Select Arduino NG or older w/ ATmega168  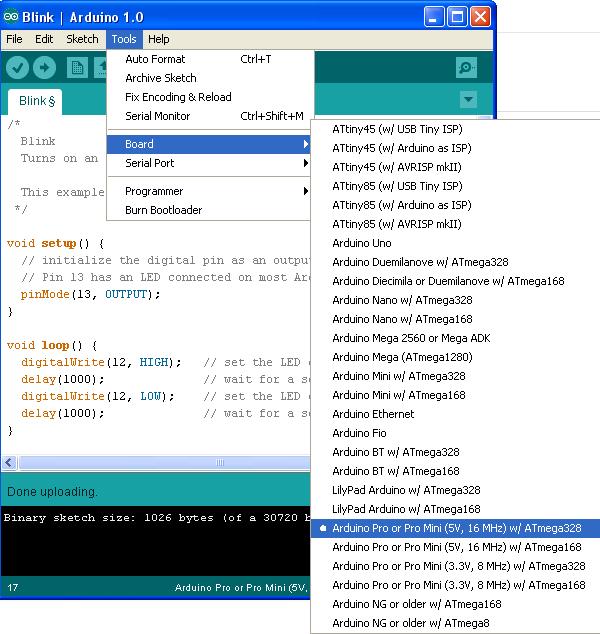(456, 604)
